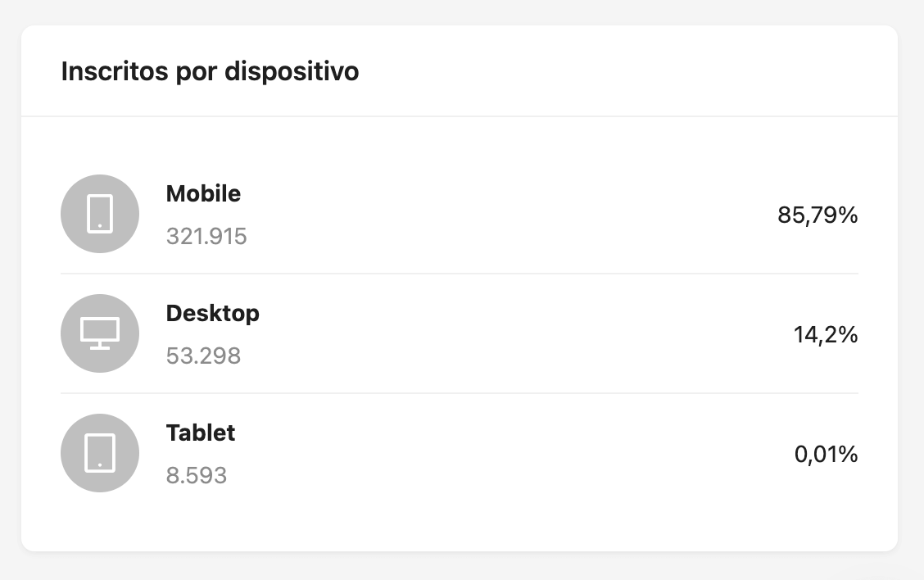Select the circular Tablet icon badge

100,453
